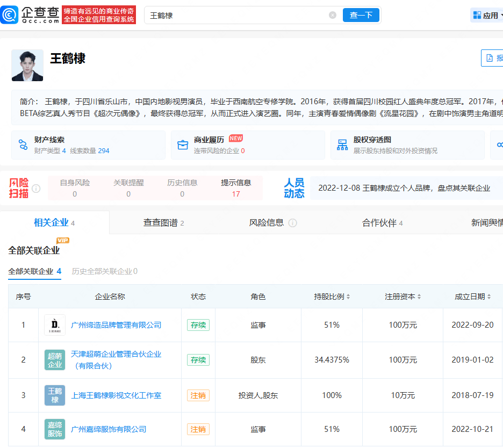503x448 pixels.
Task: Click the VIP badge above 全部关联企业
Action: coord(63,241)
